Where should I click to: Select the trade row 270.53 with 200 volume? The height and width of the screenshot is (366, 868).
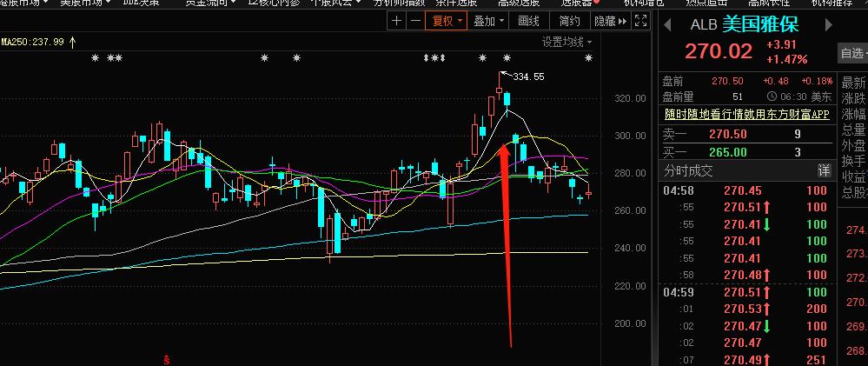(747, 309)
